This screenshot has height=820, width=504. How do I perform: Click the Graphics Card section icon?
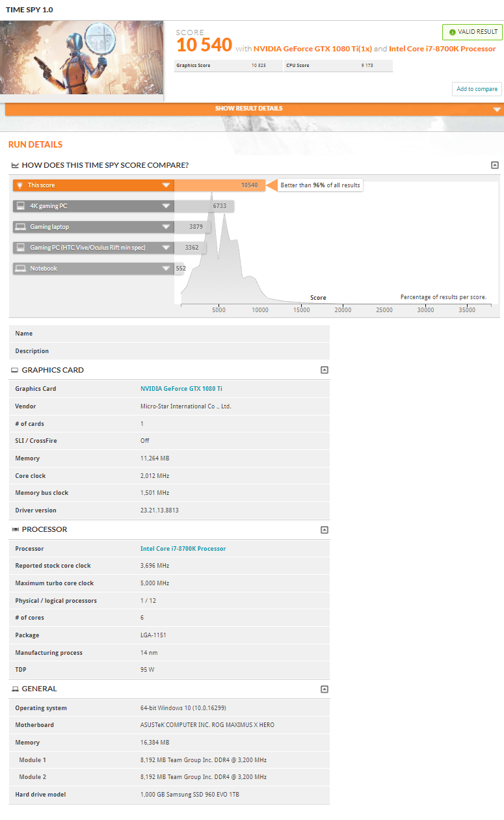point(15,370)
